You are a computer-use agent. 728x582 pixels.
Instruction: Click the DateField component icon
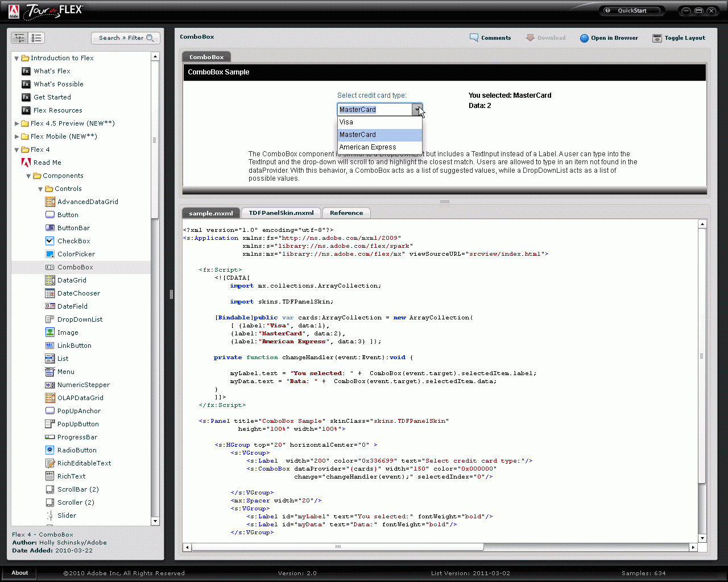50,306
